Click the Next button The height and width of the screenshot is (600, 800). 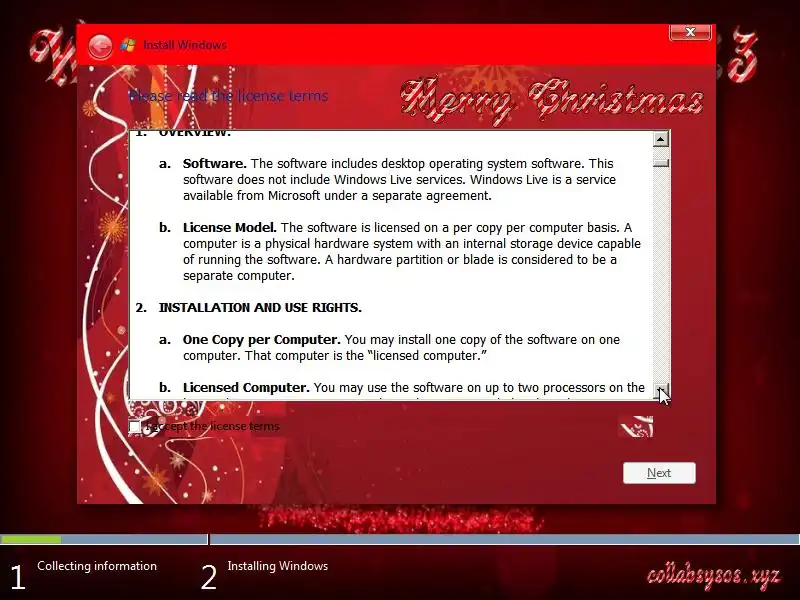tap(659, 473)
